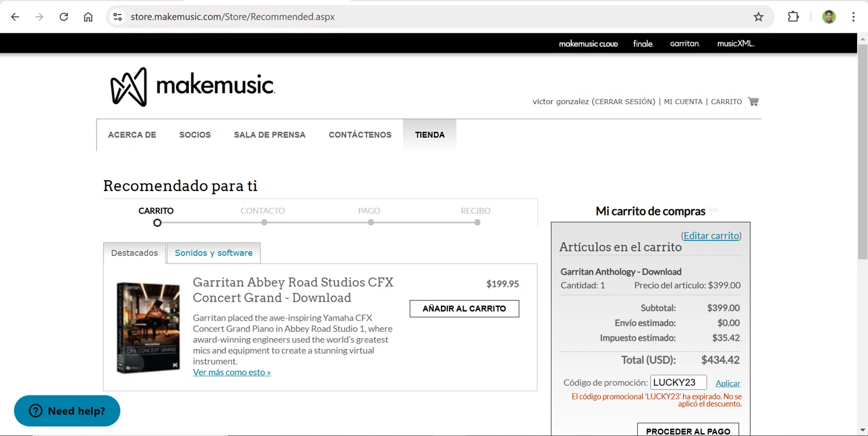
Task: Open finale link in top bar
Action: point(643,43)
